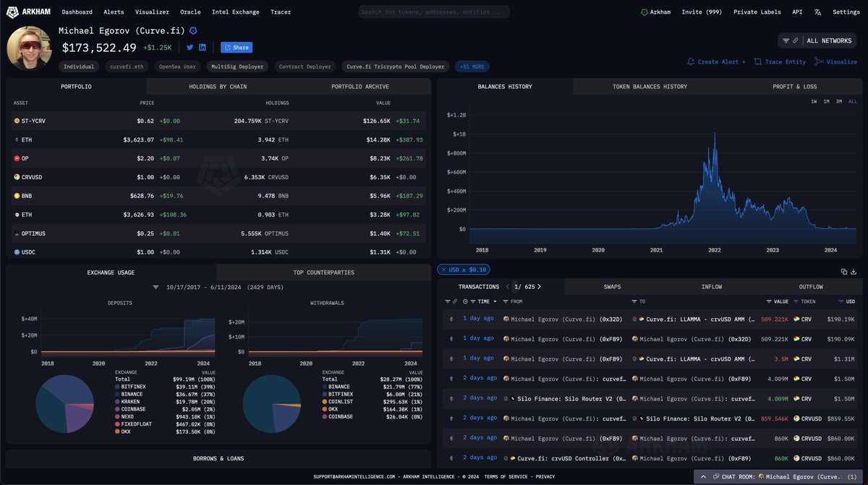Open the API link
The height and width of the screenshot is (485, 868).
pyautogui.click(x=797, y=12)
